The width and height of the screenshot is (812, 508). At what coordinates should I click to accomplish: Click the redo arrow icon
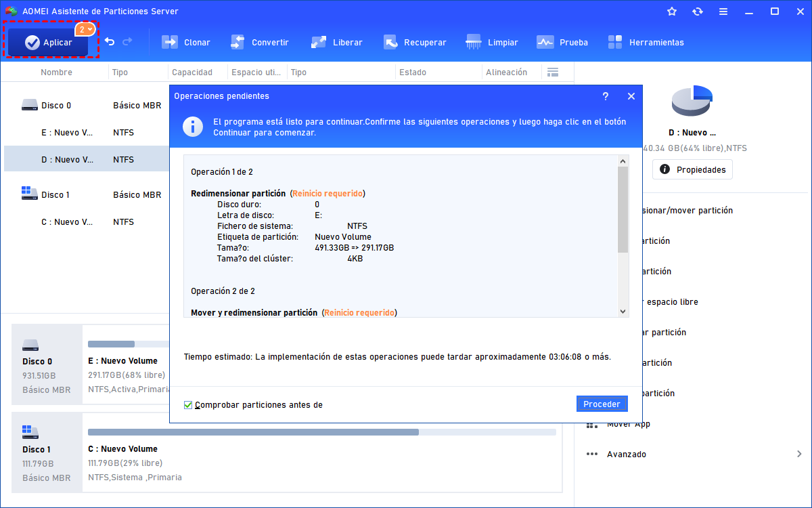click(x=127, y=42)
